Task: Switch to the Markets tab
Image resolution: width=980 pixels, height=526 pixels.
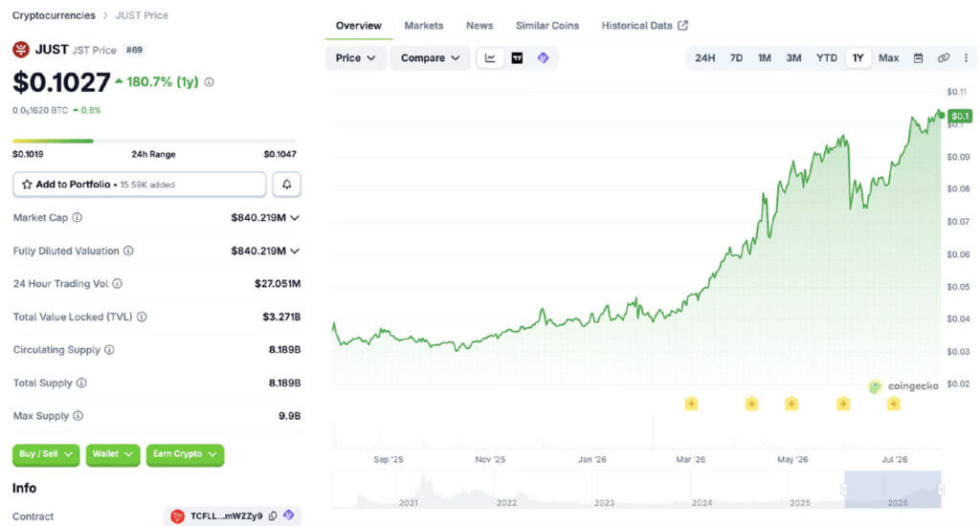Action: click(x=424, y=26)
